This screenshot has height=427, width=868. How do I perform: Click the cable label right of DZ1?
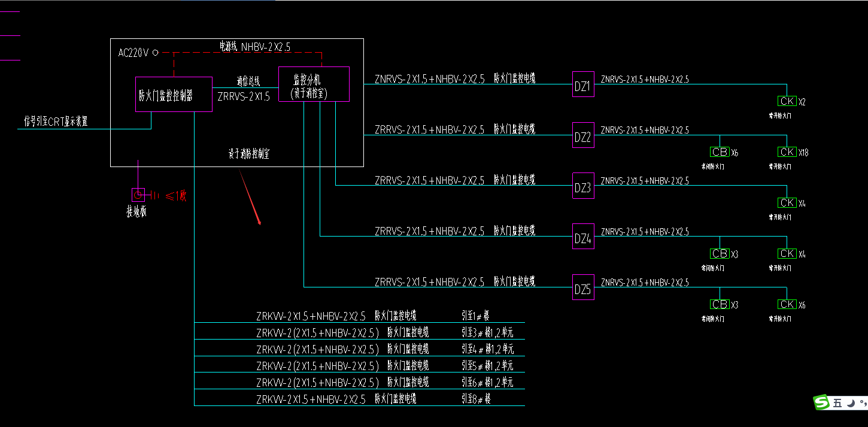tap(645, 79)
